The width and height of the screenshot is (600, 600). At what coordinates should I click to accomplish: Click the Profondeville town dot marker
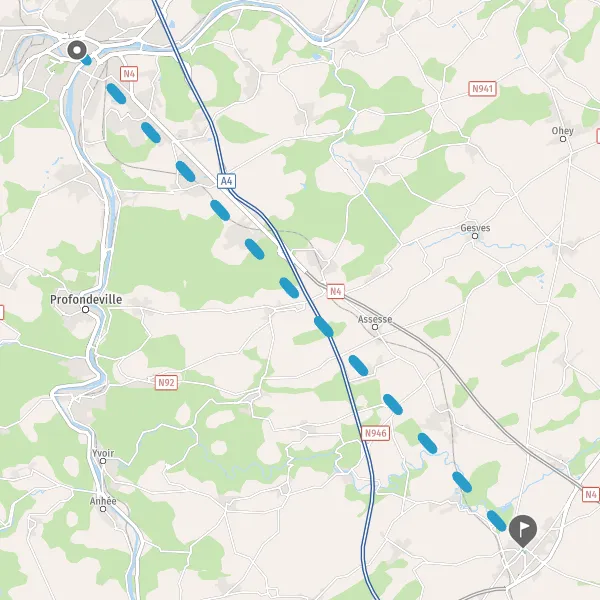[86, 310]
